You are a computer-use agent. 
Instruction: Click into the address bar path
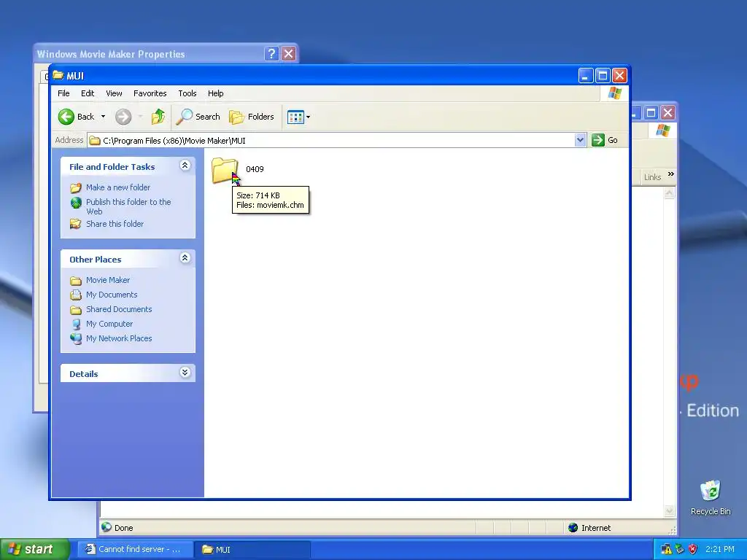pyautogui.click(x=331, y=141)
